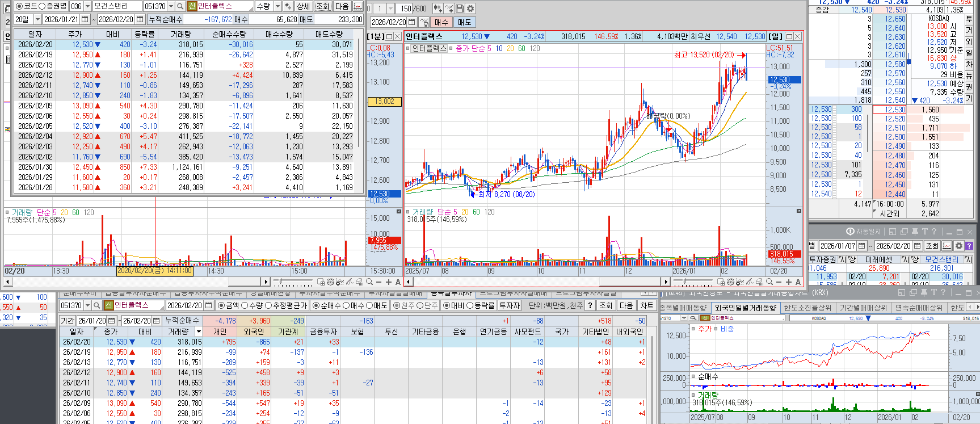Screen dimensions: 980x424
Task: Click the T font icon in KRX window title bar
Action: 934,292
